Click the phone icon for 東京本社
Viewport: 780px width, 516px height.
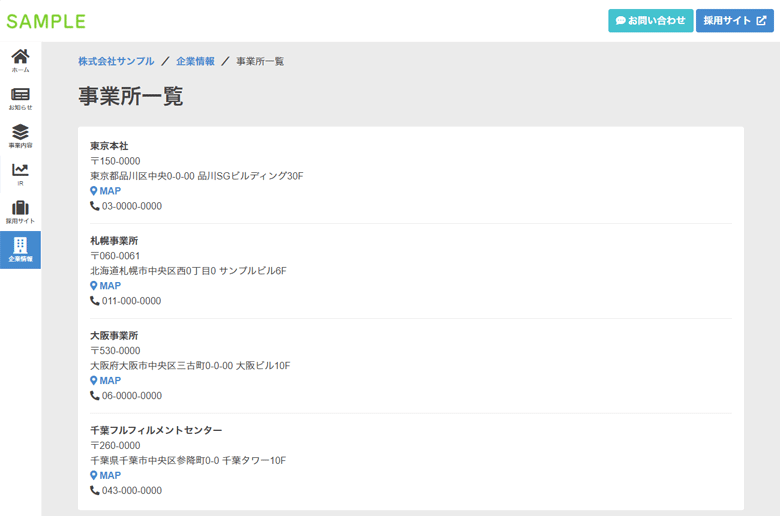95,206
